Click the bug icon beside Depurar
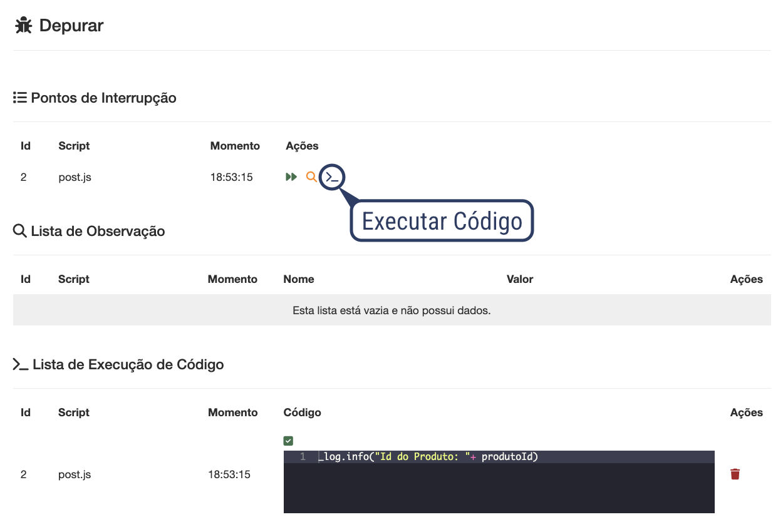783x532 pixels. [x=24, y=26]
